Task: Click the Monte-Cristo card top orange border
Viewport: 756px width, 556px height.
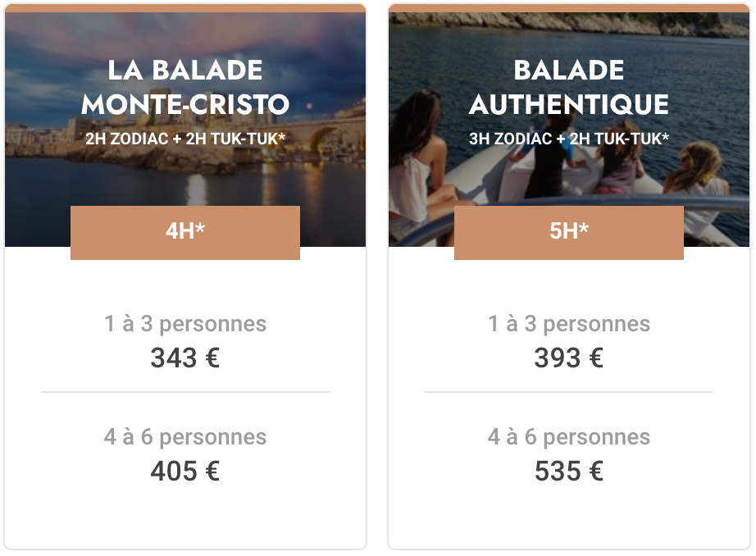Action: [185, 8]
